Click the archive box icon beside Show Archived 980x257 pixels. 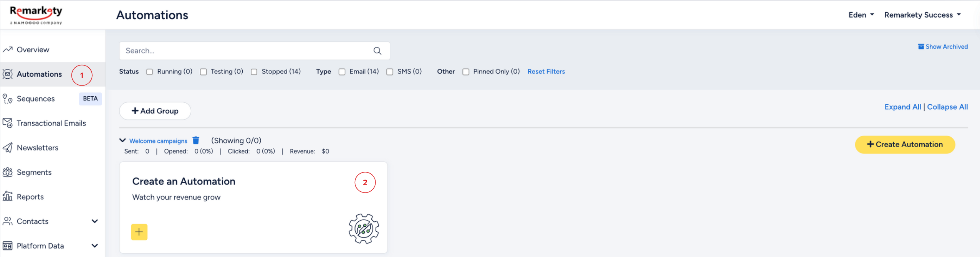(921, 46)
